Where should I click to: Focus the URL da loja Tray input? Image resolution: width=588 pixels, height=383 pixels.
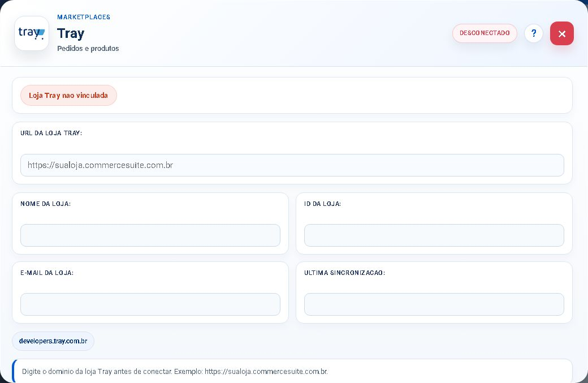tap(292, 165)
